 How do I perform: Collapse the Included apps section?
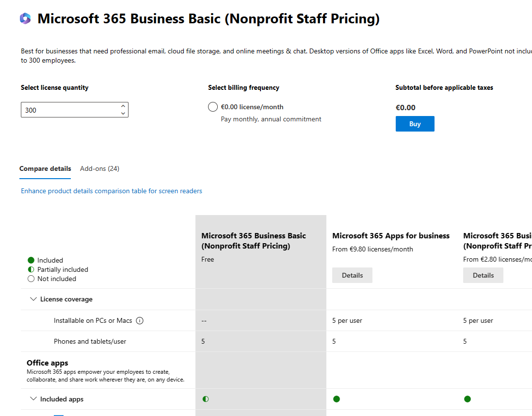[33, 399]
